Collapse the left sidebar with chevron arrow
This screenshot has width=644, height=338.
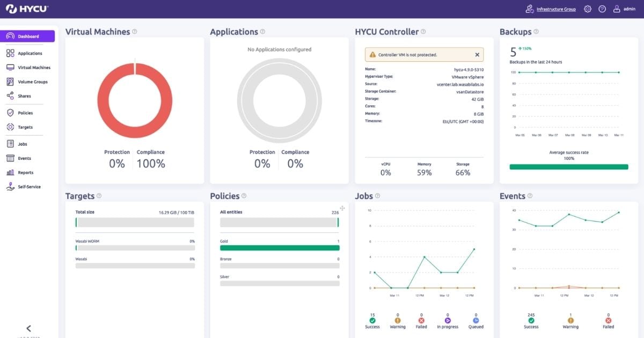click(29, 328)
